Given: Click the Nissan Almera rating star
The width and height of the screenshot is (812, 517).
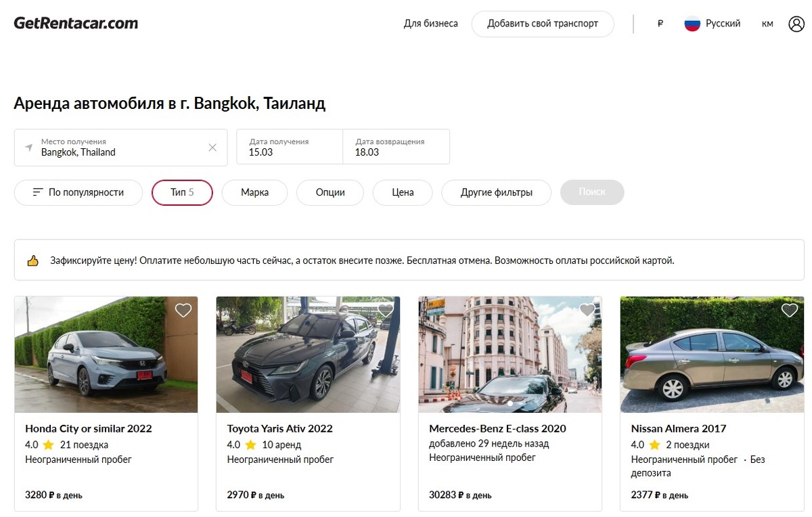Looking at the screenshot, I should (x=654, y=445).
